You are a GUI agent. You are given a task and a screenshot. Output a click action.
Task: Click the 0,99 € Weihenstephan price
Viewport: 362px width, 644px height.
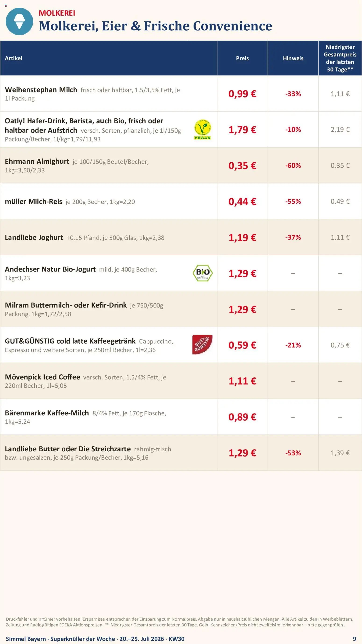click(242, 94)
